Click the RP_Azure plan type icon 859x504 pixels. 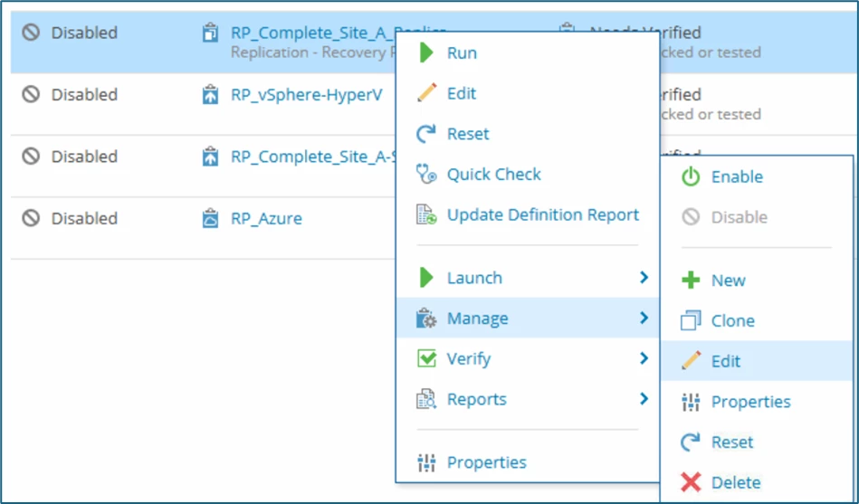pyautogui.click(x=211, y=218)
